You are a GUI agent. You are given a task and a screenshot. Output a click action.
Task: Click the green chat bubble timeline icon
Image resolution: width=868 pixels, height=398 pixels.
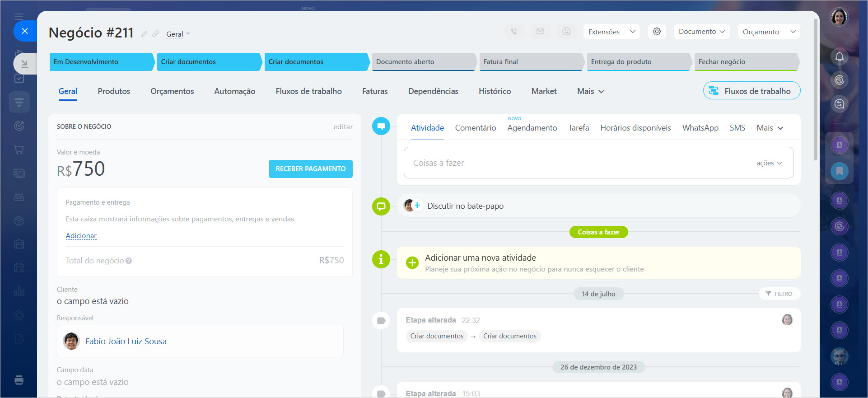pyautogui.click(x=381, y=206)
